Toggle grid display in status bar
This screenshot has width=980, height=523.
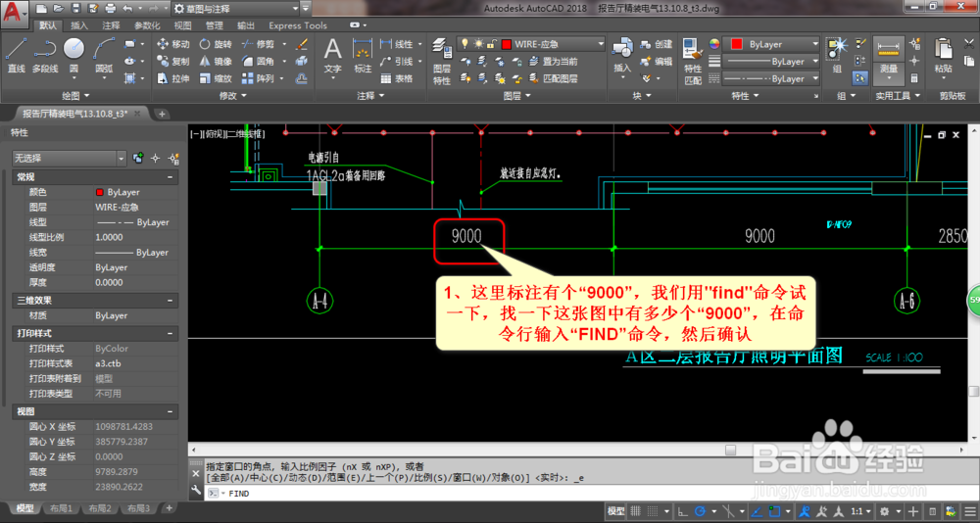636,511
